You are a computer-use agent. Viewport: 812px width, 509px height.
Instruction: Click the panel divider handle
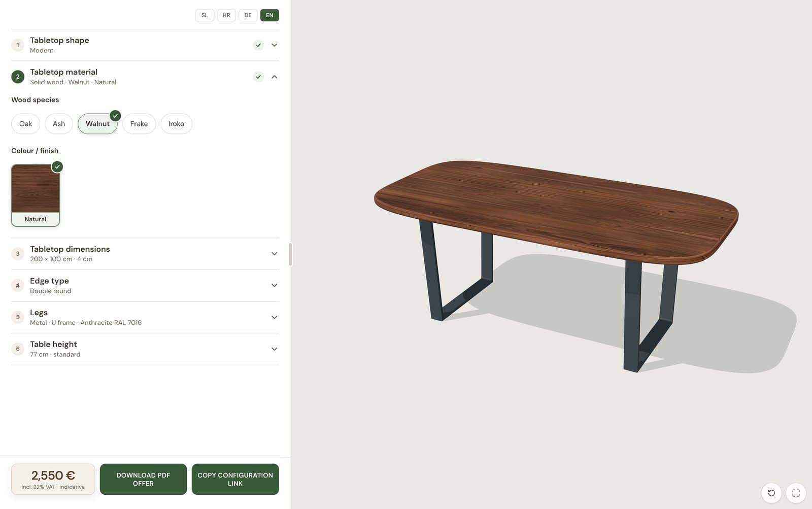290,254
